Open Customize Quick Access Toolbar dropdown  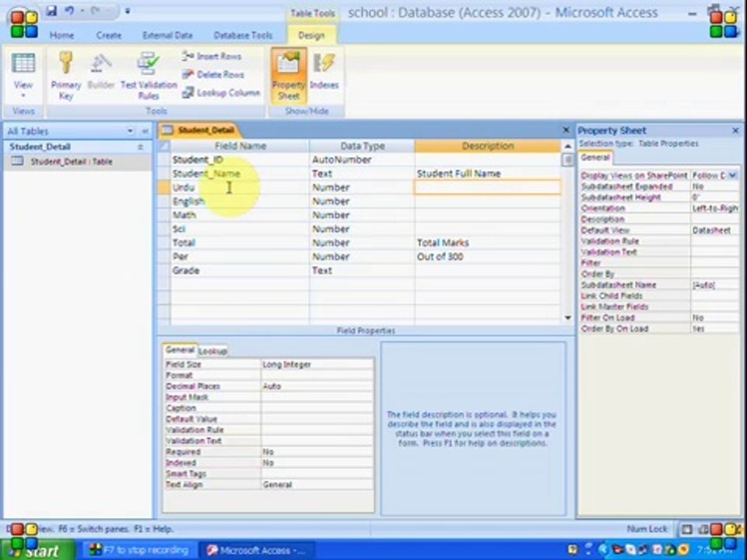(127, 10)
